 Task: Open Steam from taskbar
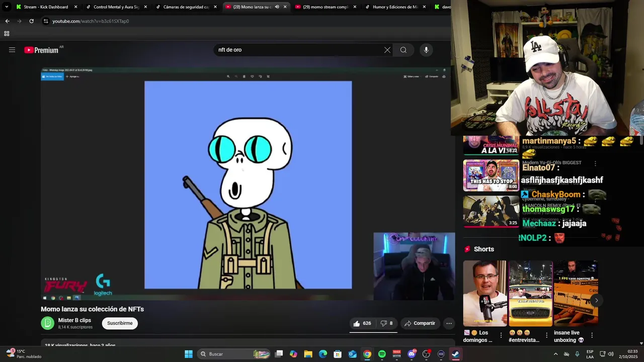[455, 354]
